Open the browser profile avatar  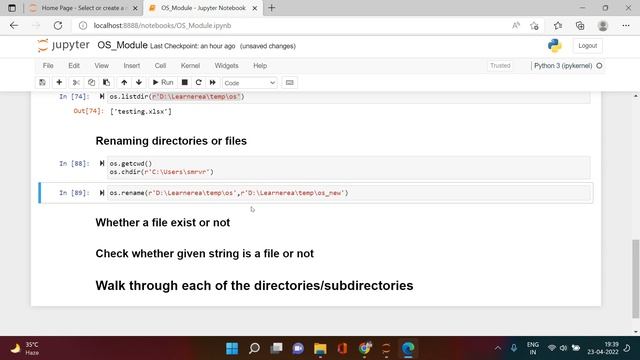point(602,26)
